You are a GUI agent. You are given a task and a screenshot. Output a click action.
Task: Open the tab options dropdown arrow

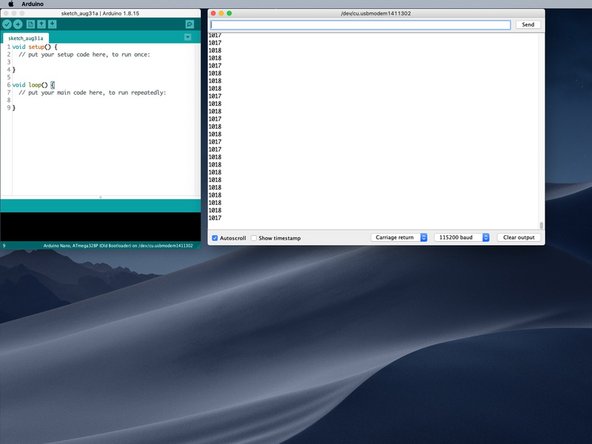(x=188, y=37)
